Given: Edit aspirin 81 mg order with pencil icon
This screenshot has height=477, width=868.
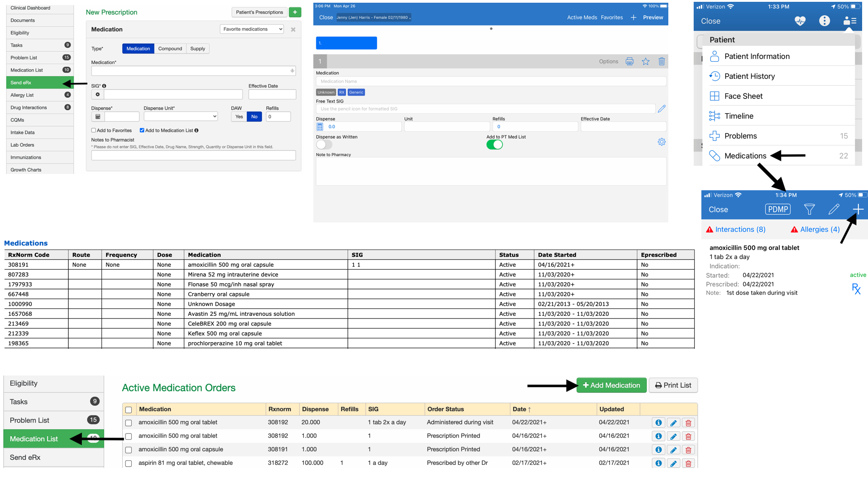Looking at the screenshot, I should 673,463.
